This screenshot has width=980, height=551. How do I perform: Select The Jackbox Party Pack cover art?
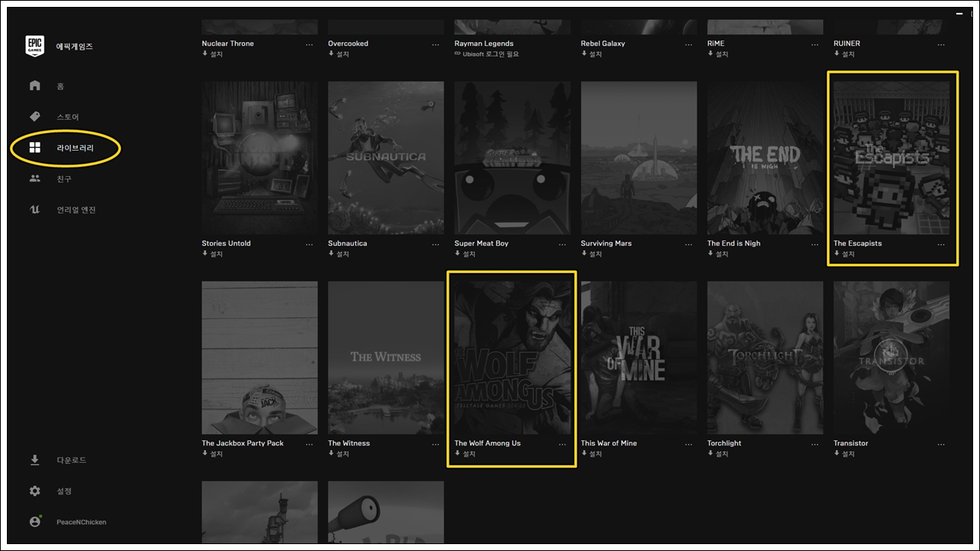pos(260,357)
